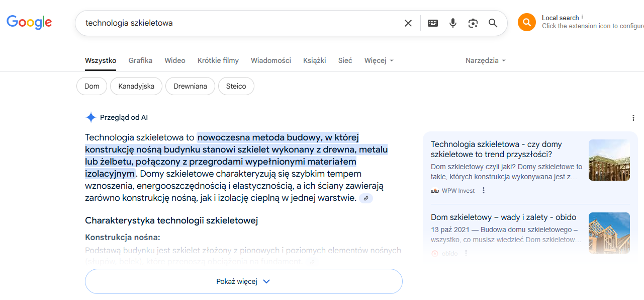
Task: Expand AI overview with Pokaż więcej
Action: tap(244, 281)
